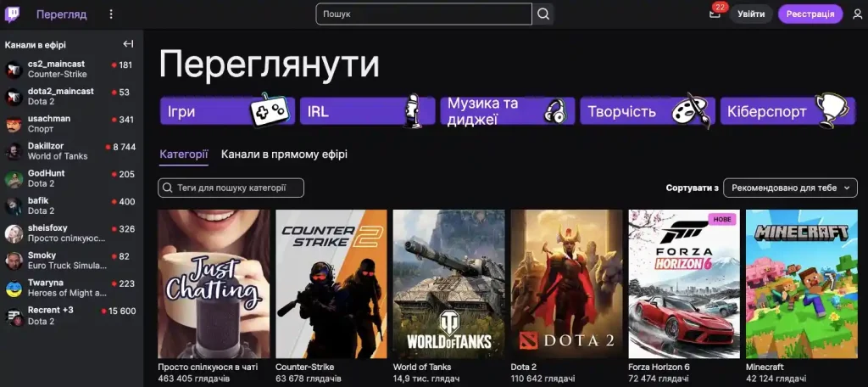Collapse the live channels sidebar
Image resolution: width=868 pixels, height=387 pixels.
129,44
